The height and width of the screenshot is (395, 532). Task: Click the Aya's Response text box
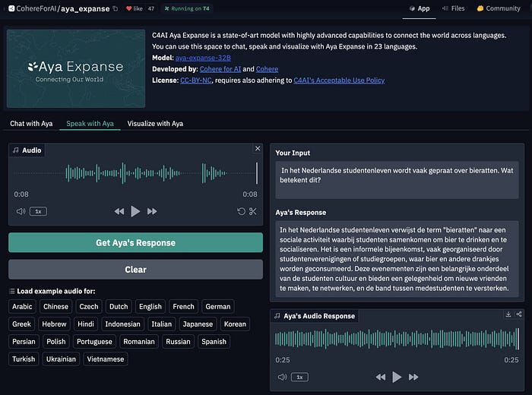coord(397,259)
